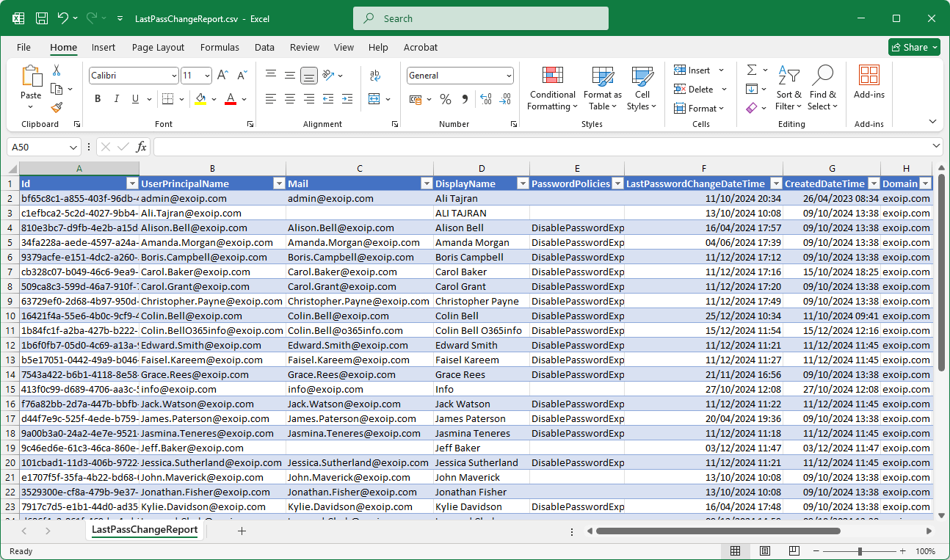Screen dimensions: 950x560
Task: Open the UserPrincipalName column filter dropdown
Action: point(279,183)
